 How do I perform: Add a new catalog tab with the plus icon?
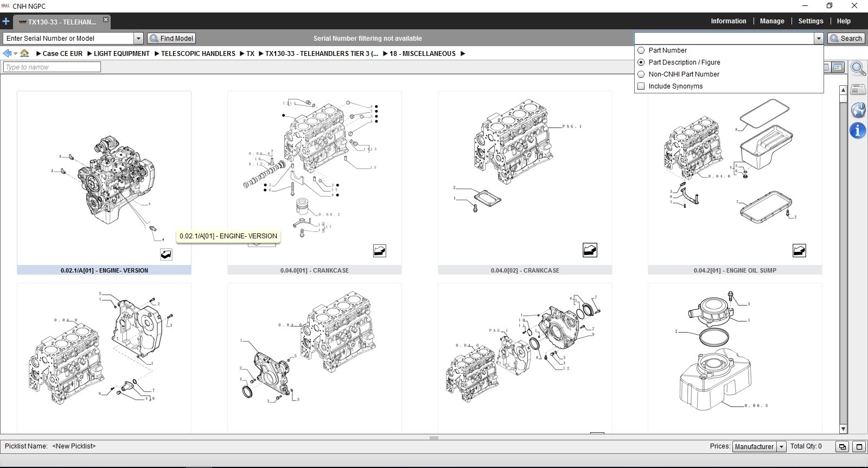[6, 22]
